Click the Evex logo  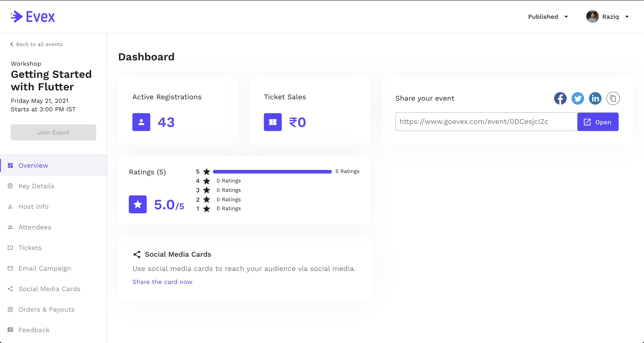33,17
